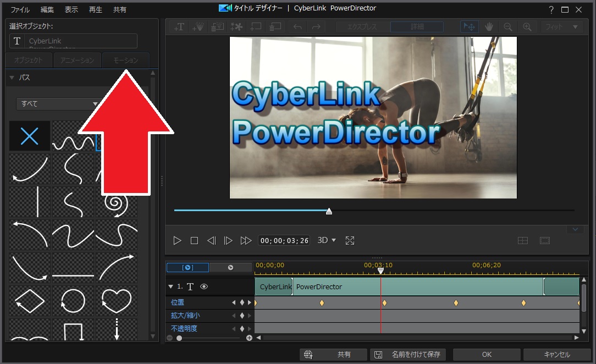Zoom in the preview with magnifier plus
Screen dimensions: 596x364
(x=527, y=27)
